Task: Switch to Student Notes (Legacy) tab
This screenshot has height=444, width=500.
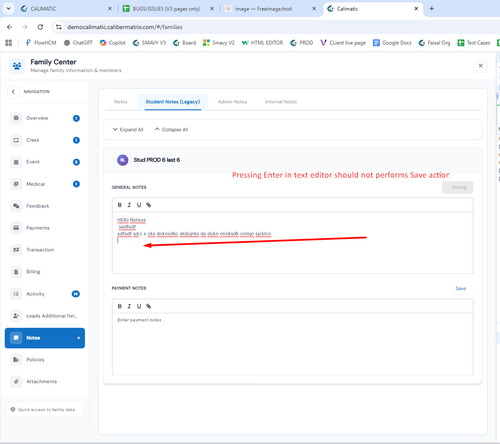Action: (173, 102)
